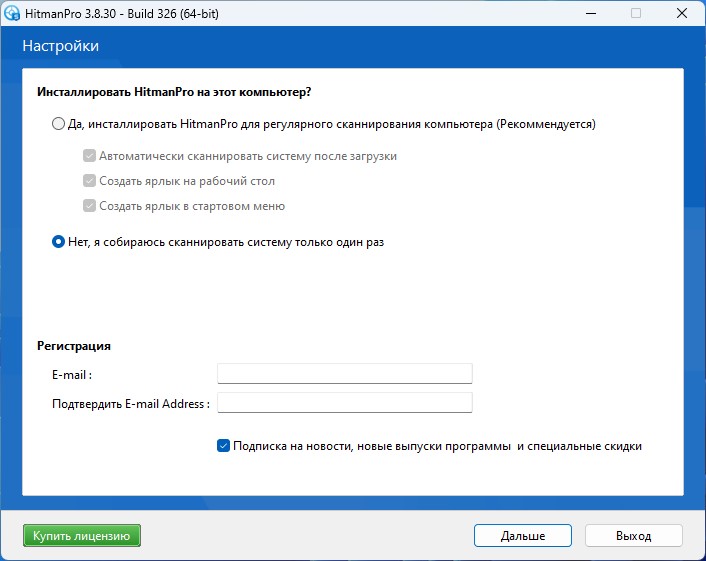Click the green 'Купить лицензию' button
Screen dimensions: 706x561
pos(81,535)
